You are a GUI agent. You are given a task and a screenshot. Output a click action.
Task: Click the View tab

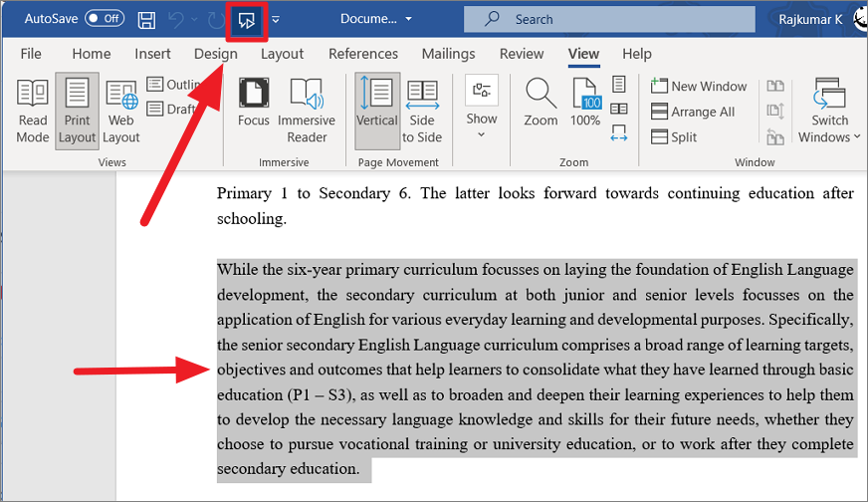coord(583,54)
